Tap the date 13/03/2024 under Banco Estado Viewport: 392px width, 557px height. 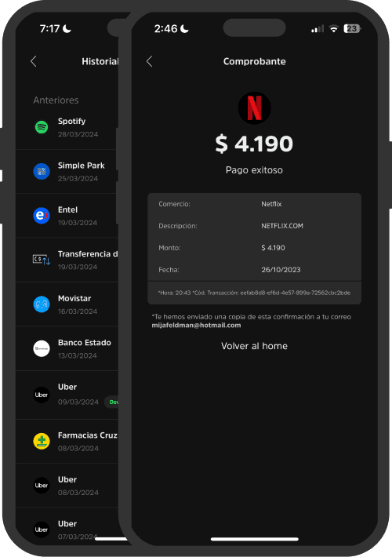(x=78, y=355)
